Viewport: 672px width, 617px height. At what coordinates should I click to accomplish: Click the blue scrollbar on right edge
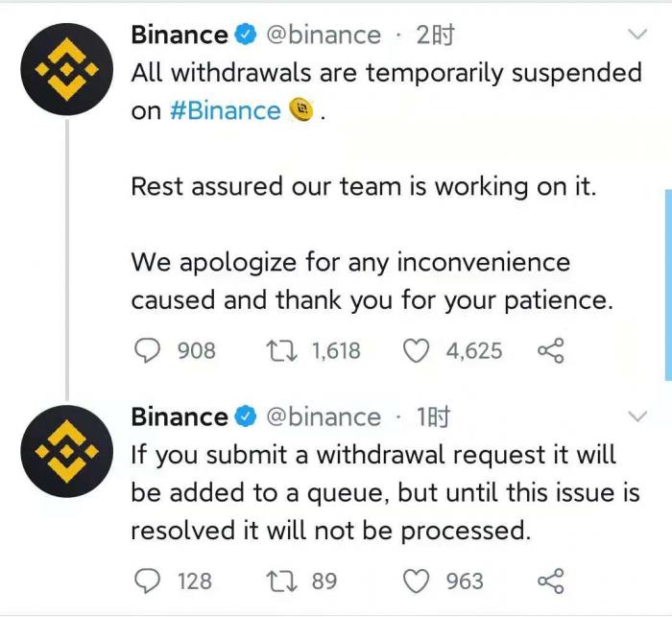[667, 285]
